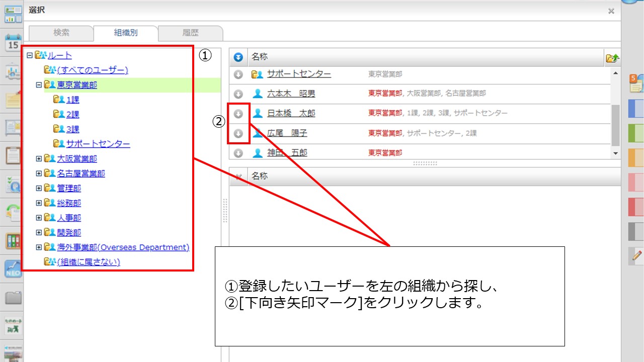Viewport: 644px width, 362px height.
Task: Expand the 管理部 tree node
Action: [39, 189]
